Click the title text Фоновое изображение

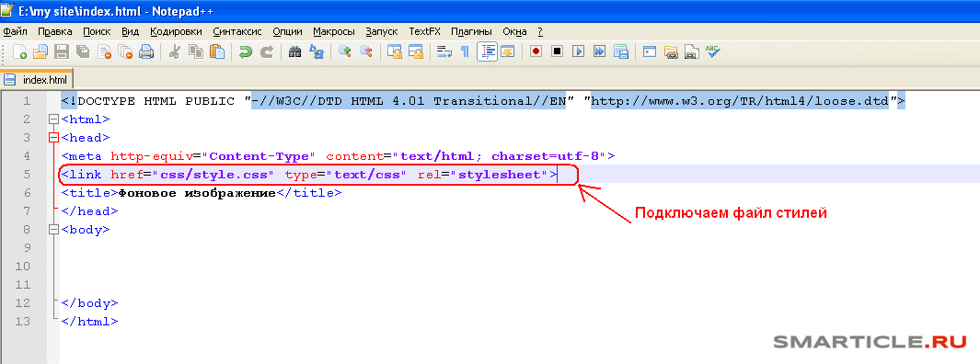tap(198, 193)
